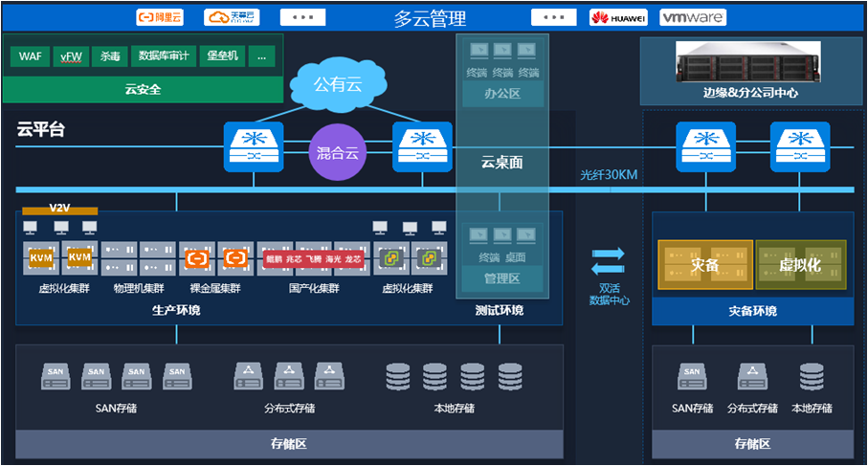Click the 双活数据中心 bidirectional arrows icon
Image resolution: width=868 pixels, height=466 pixels.
point(607,261)
